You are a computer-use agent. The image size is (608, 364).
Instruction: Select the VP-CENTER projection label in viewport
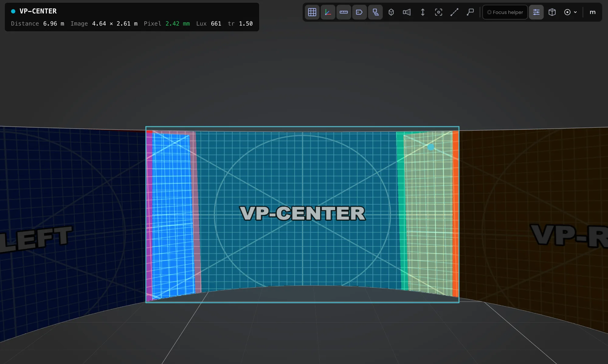pos(302,213)
